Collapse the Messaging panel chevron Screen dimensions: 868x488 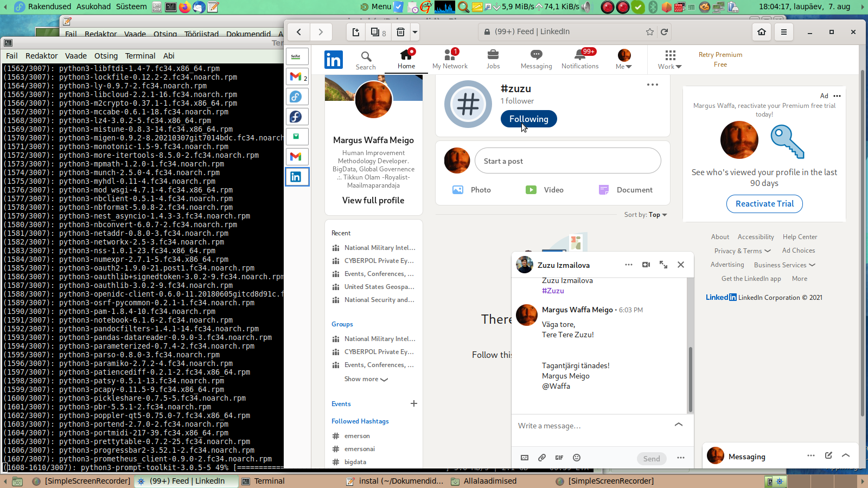click(846, 455)
